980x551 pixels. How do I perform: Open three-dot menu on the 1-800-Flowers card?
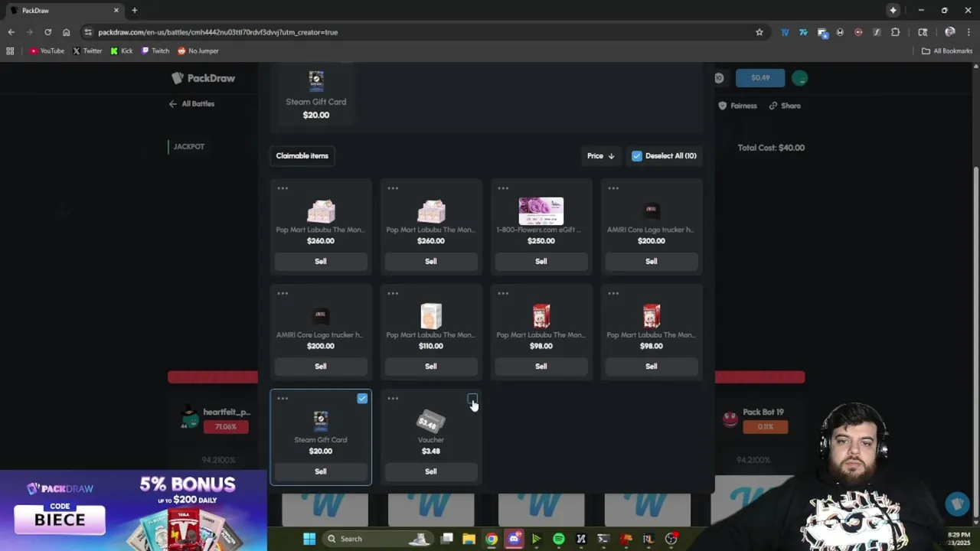[x=503, y=188]
